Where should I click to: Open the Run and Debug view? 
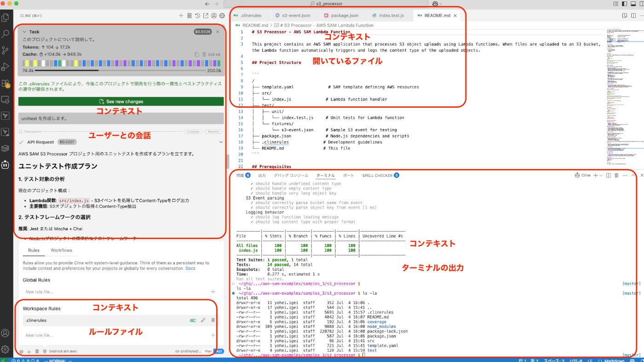tap(6, 67)
